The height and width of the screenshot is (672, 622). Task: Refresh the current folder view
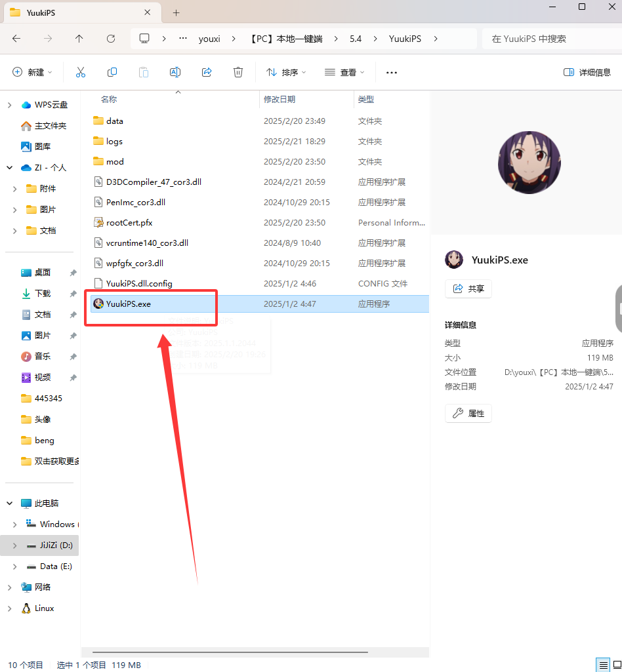click(x=111, y=39)
